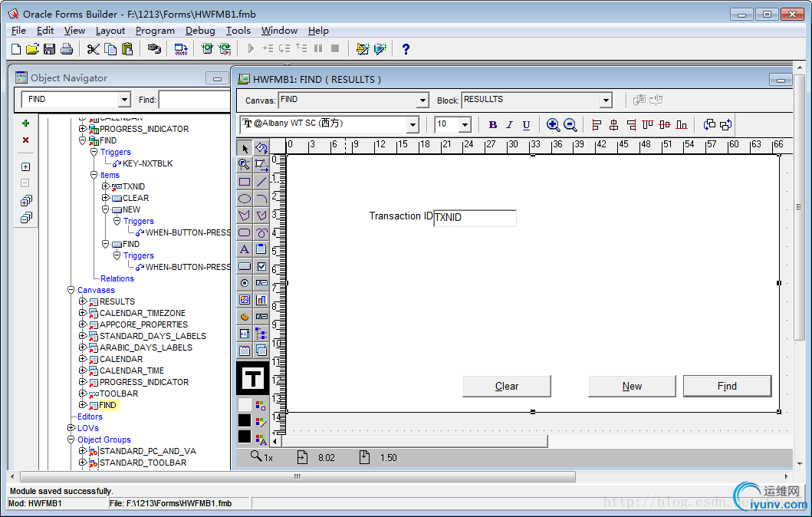
Task: Select the Checkbox item tool in palette
Action: 261,266
